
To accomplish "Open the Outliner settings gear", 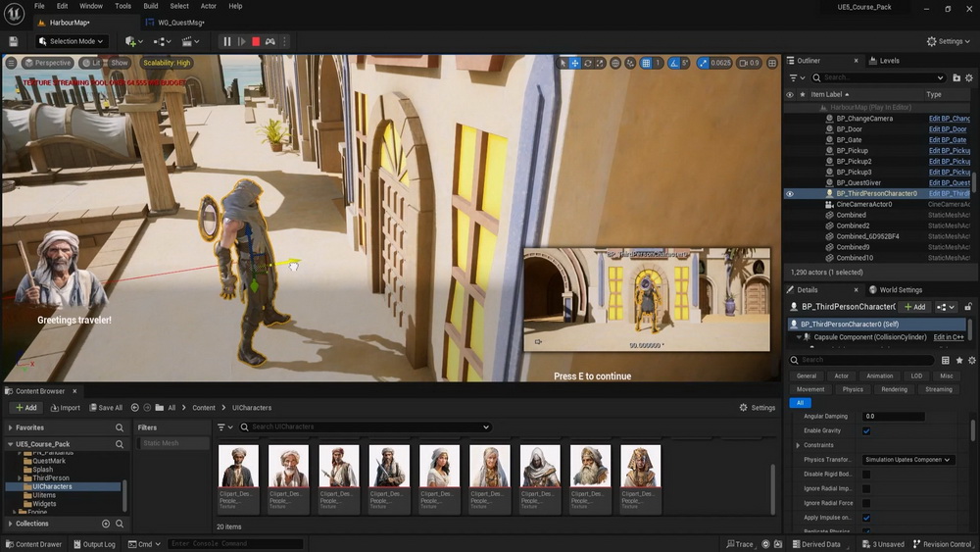I will [969, 77].
